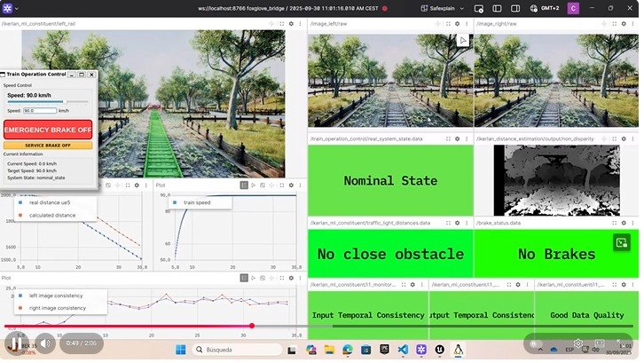Open settings of the brake_status.data panel
This screenshot has width=644, height=363.
(623, 221)
